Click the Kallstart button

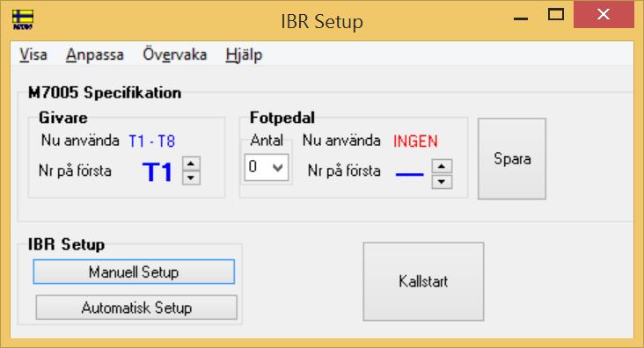click(x=423, y=281)
